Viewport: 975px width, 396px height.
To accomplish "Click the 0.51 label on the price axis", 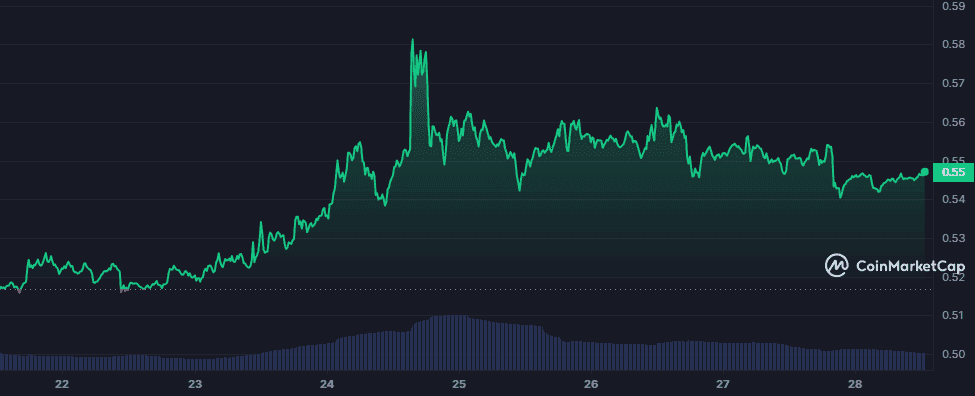I will click(953, 316).
